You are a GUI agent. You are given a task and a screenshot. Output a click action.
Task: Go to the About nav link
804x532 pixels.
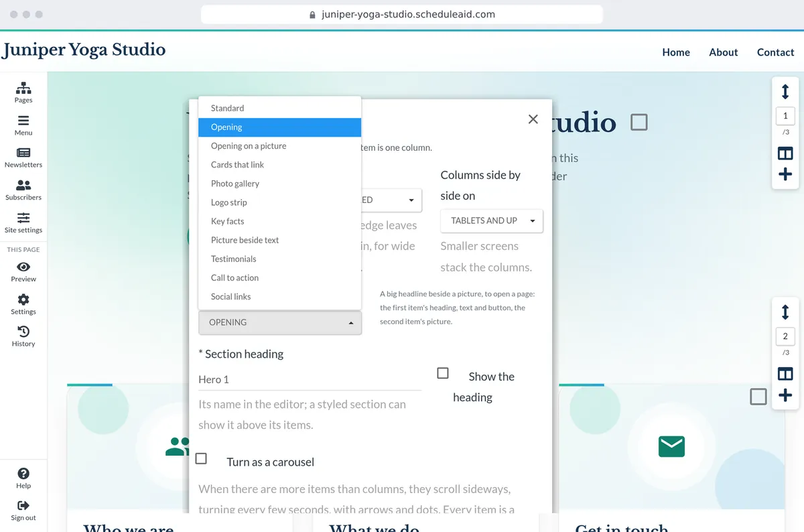point(724,52)
